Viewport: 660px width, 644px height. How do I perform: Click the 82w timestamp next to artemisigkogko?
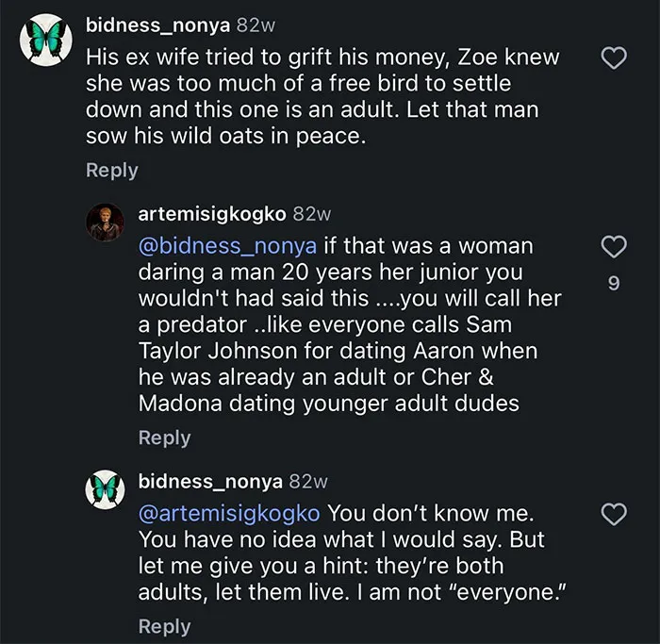click(x=312, y=214)
